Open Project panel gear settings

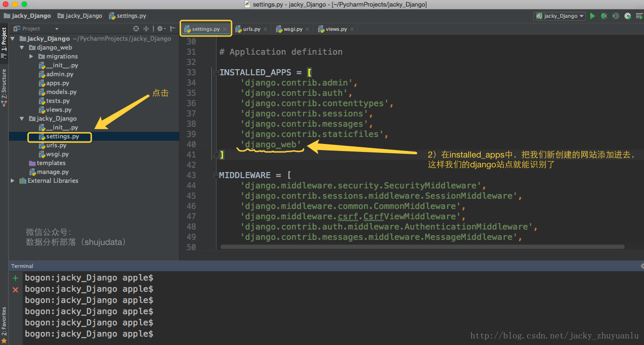pyautogui.click(x=160, y=29)
